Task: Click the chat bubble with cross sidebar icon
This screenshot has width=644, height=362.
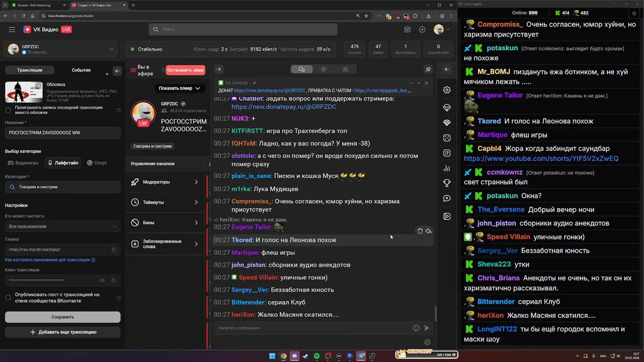Action: (x=447, y=198)
